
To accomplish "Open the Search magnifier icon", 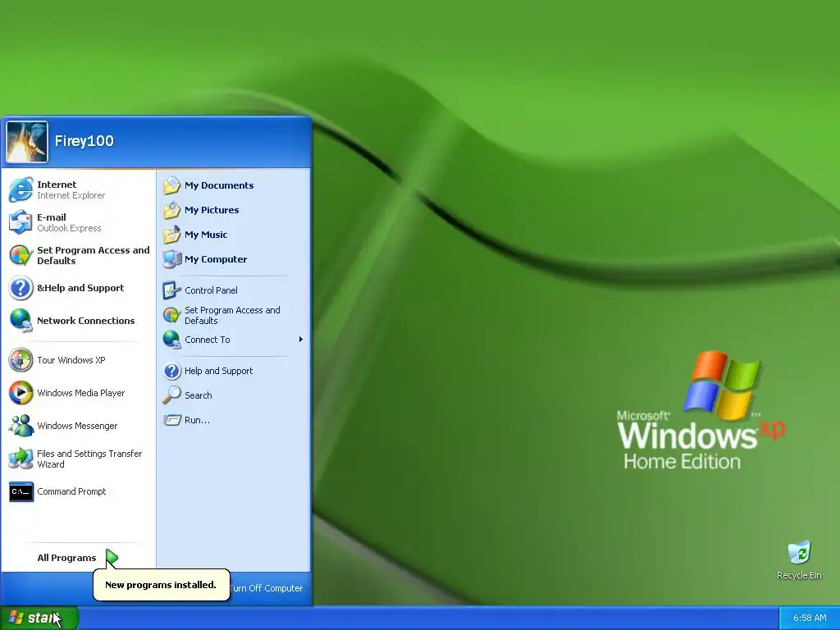I will [x=172, y=395].
